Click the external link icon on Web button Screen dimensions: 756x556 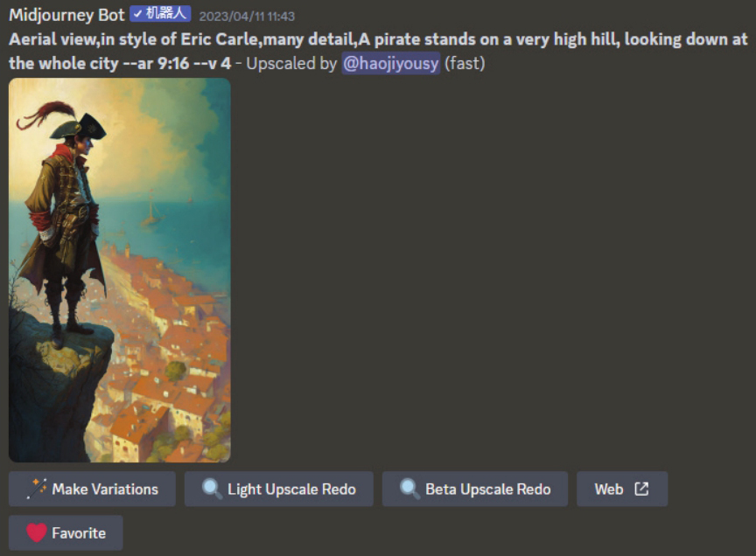[x=641, y=489]
